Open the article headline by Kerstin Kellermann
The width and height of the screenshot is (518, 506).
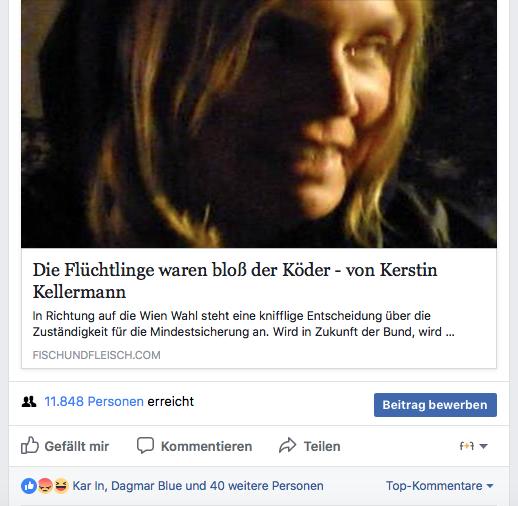pos(235,281)
